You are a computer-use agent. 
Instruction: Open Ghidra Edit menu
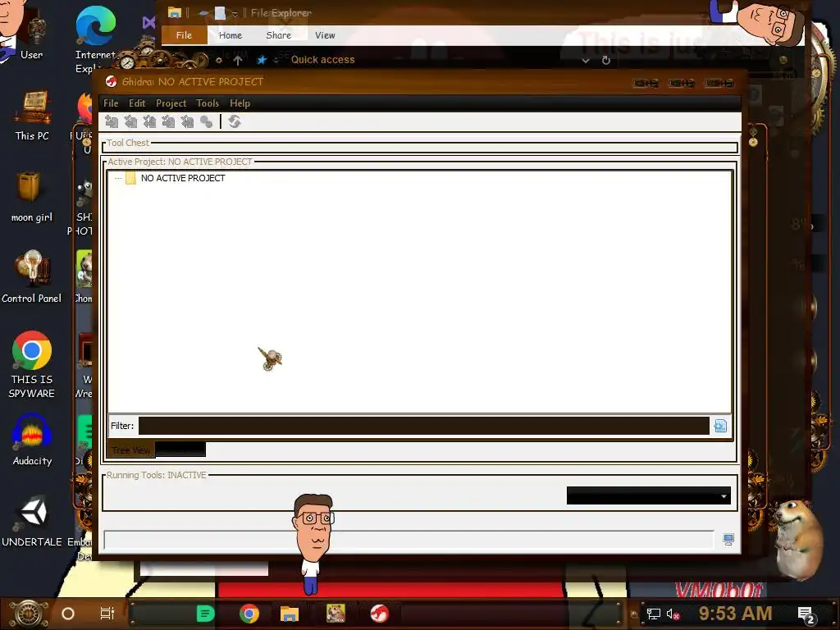click(137, 103)
